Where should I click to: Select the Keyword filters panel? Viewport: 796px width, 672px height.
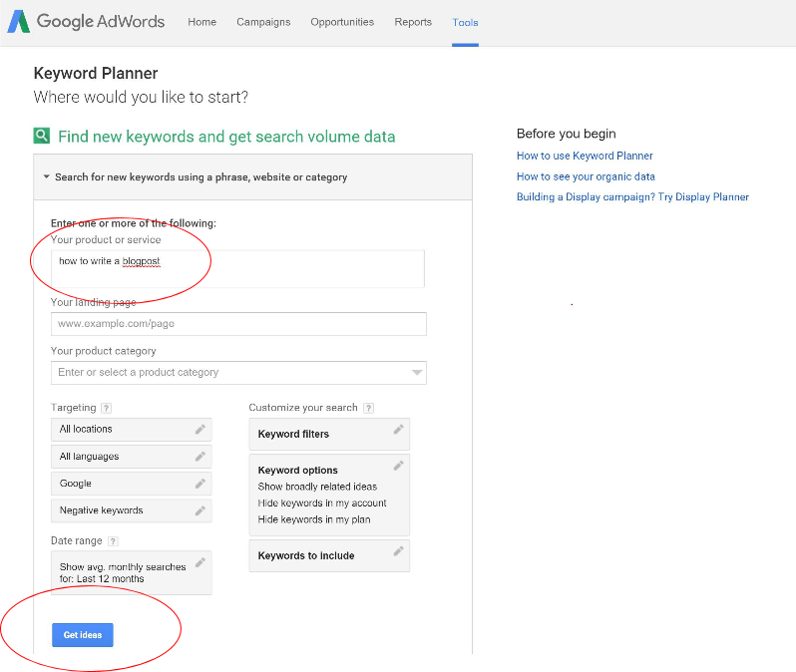(x=329, y=434)
